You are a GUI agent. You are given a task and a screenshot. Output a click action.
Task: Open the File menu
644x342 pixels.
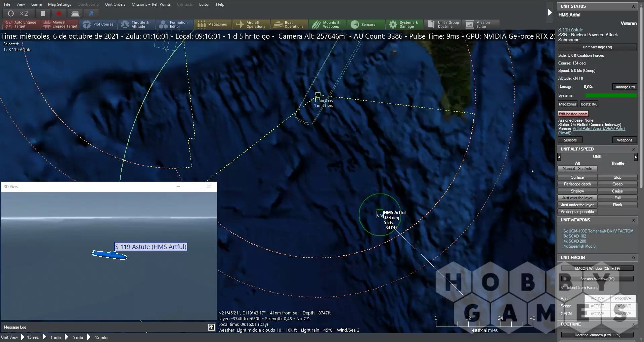[7, 4]
